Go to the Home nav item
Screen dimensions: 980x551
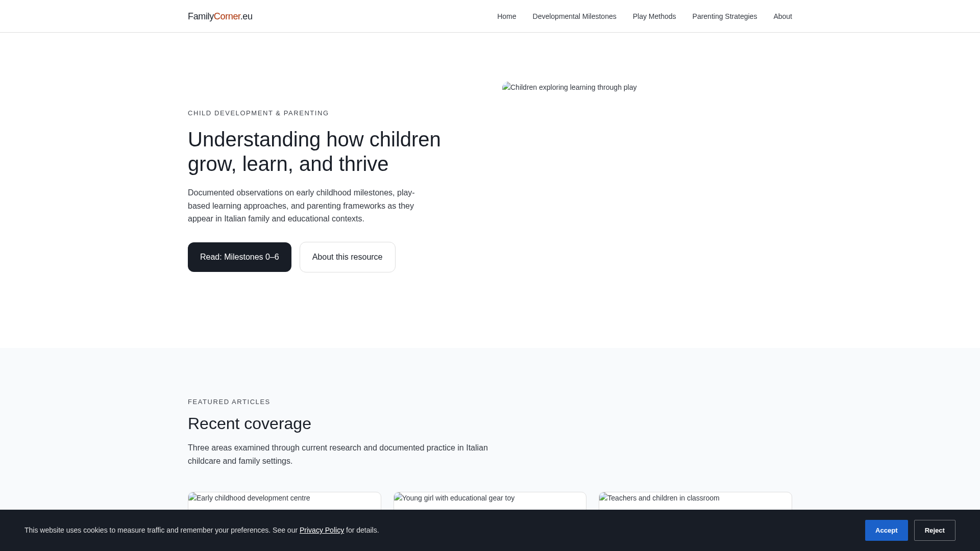pyautogui.click(x=506, y=16)
